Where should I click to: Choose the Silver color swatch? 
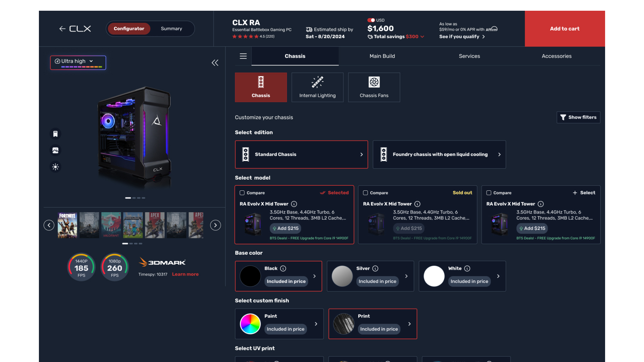coord(342,276)
